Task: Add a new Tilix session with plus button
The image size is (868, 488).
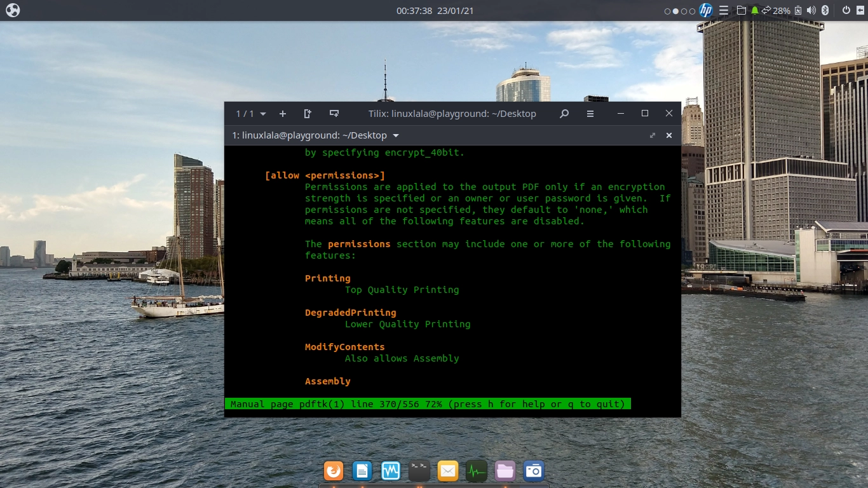Action: tap(283, 114)
